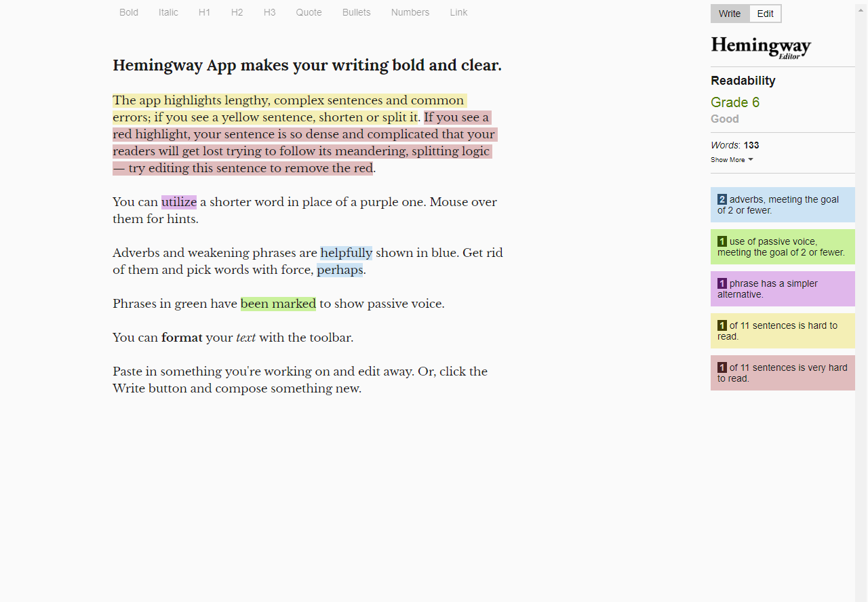Click the bold word format
This screenshot has height=602, width=868.
coord(182,338)
